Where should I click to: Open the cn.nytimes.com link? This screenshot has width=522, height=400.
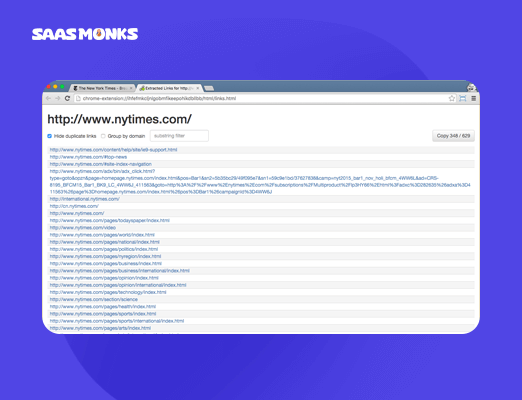pyautogui.click(x=74, y=206)
